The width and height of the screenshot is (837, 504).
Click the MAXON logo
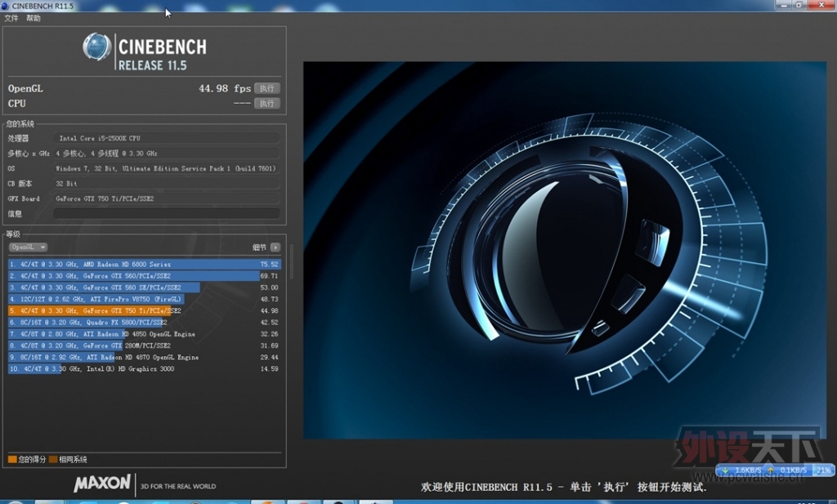(x=102, y=484)
